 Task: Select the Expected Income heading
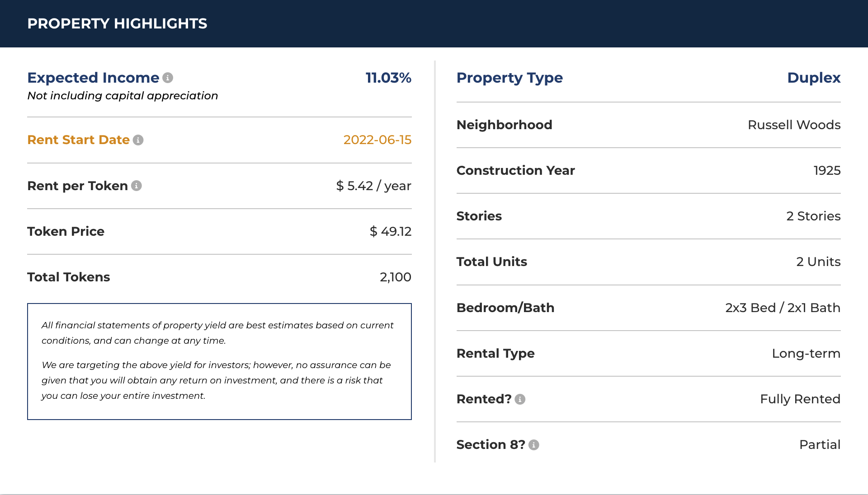click(93, 78)
